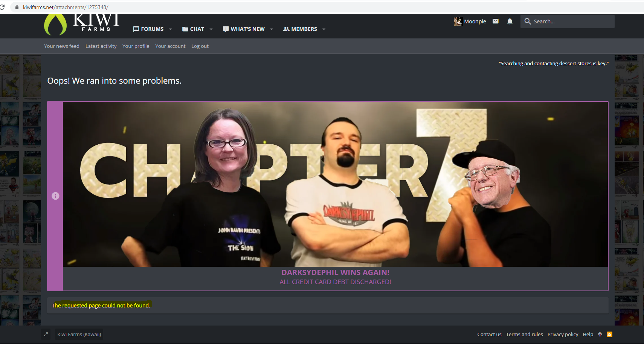The width and height of the screenshot is (644, 344).
Task: Open the Help page
Action: click(588, 334)
